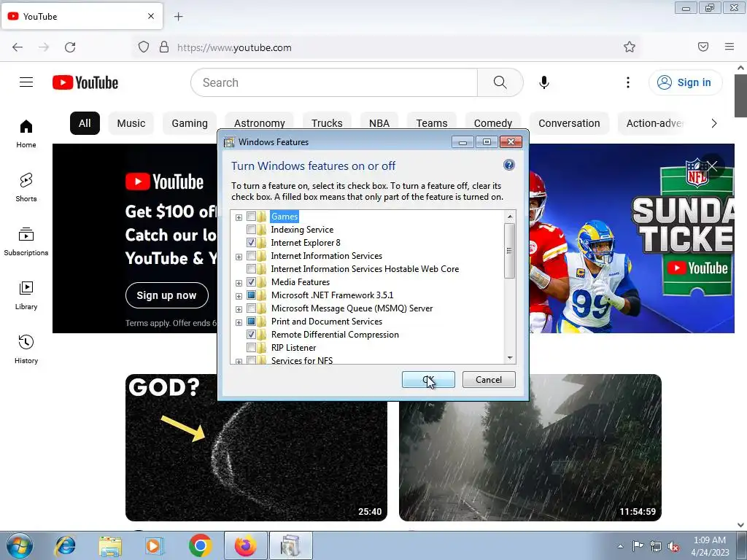Cancel the Windows Features dialog
The image size is (747, 560).
tap(489, 379)
